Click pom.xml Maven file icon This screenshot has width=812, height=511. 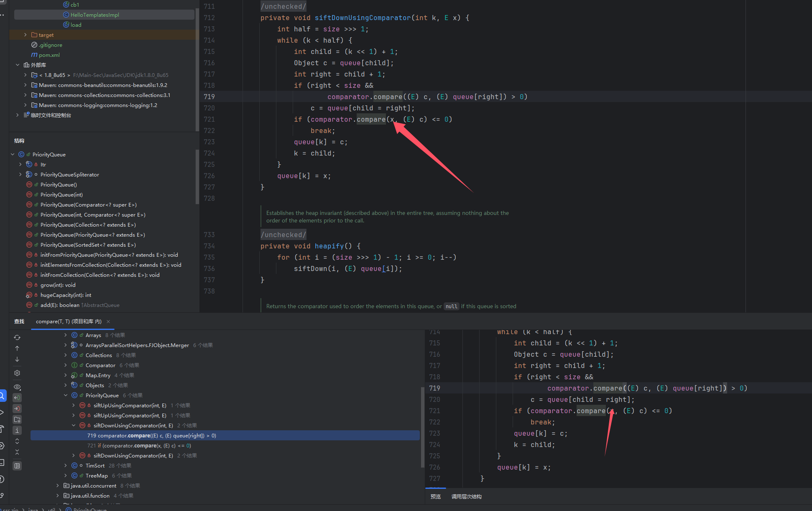click(34, 55)
